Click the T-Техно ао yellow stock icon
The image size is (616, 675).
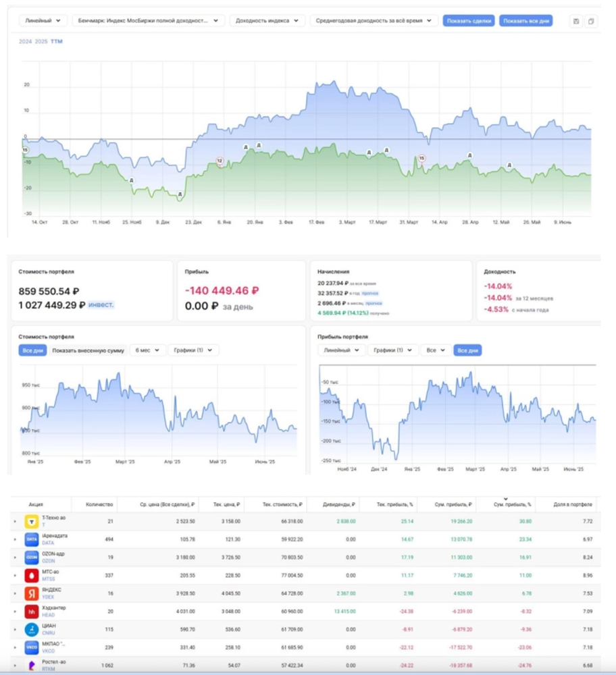point(32,521)
